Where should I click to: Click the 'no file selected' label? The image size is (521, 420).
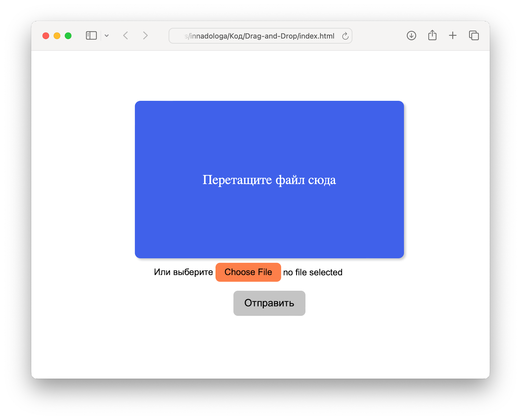point(313,272)
